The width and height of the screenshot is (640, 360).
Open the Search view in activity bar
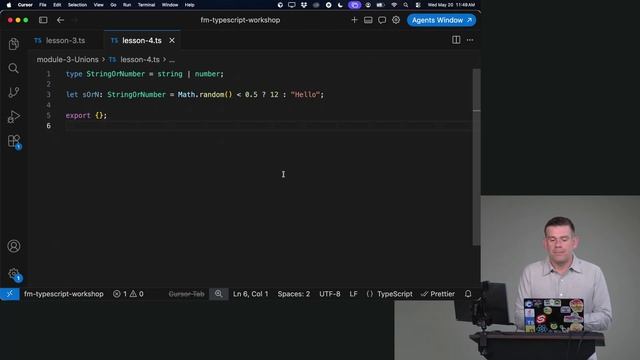pos(13,68)
